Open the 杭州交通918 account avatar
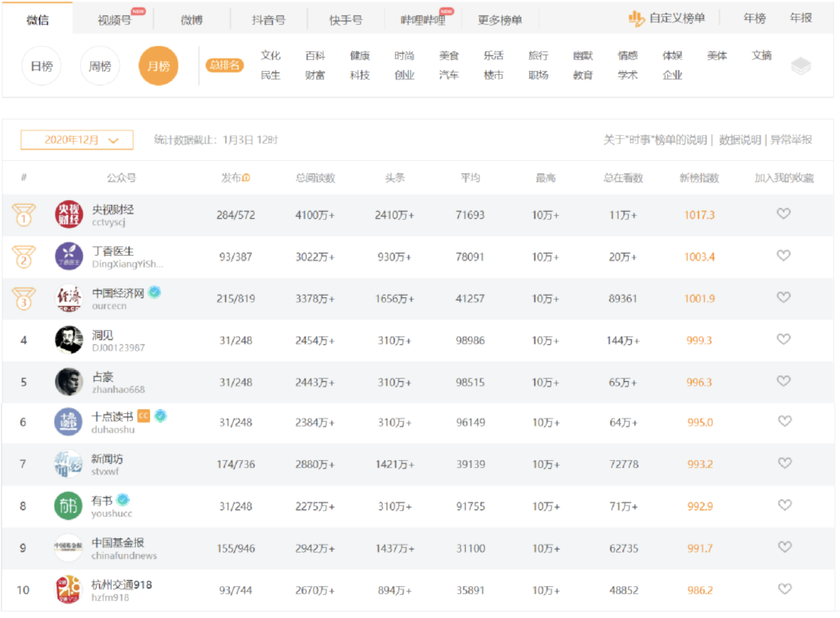The image size is (840, 618). 68,590
